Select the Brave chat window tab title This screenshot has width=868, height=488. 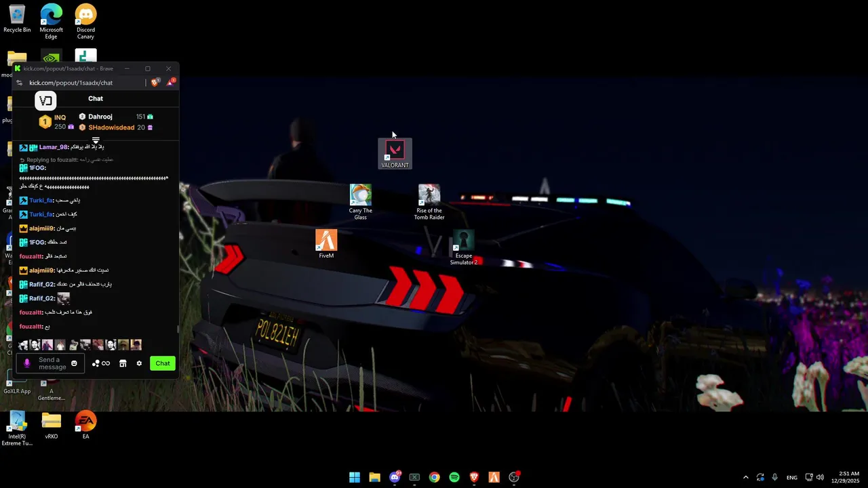pos(68,68)
